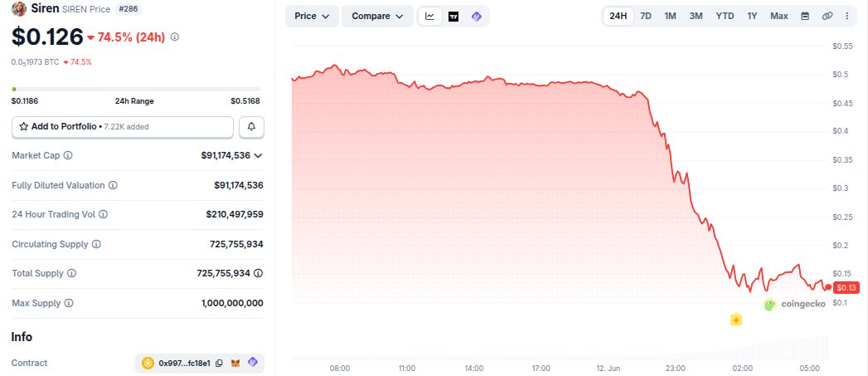Copy the chart link icon
The height and width of the screenshot is (376, 868).
tap(827, 16)
